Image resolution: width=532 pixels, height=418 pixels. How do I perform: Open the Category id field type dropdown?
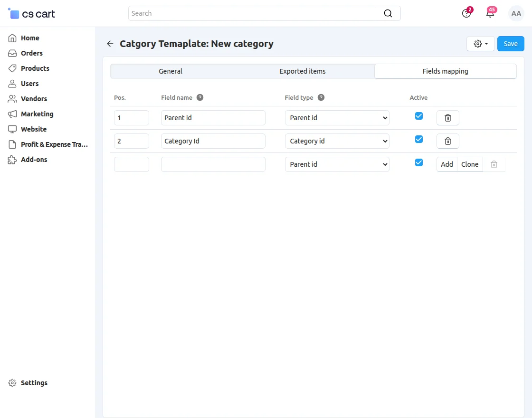coord(337,141)
